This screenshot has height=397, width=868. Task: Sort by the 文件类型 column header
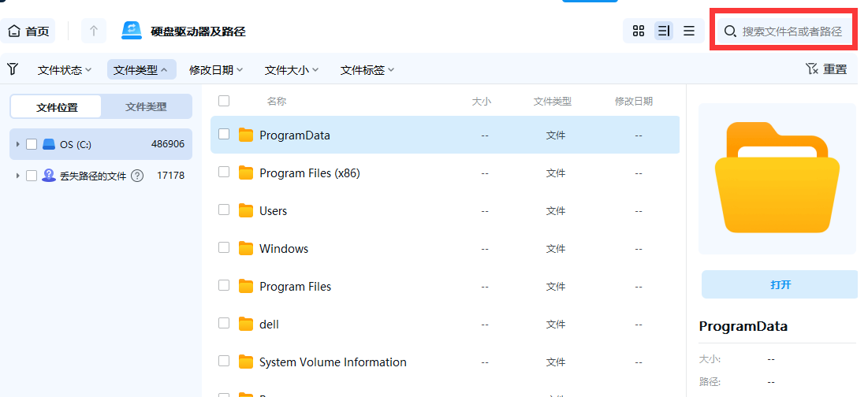pyautogui.click(x=553, y=102)
